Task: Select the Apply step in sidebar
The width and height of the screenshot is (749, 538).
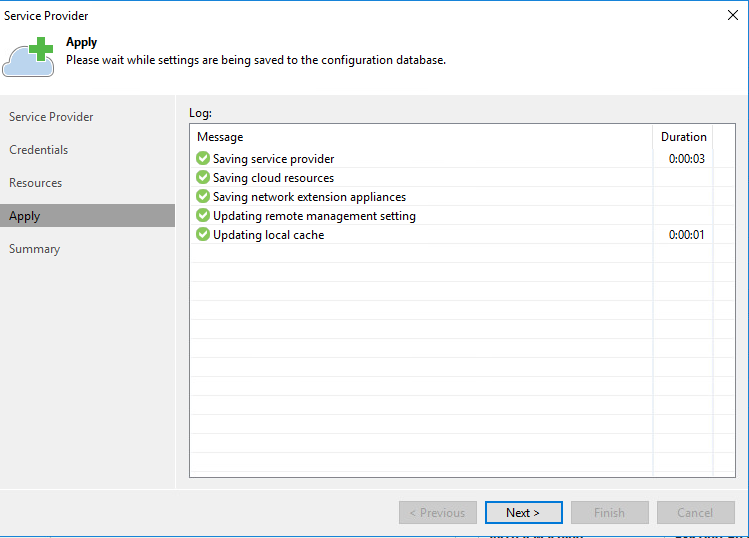Action: [25, 216]
